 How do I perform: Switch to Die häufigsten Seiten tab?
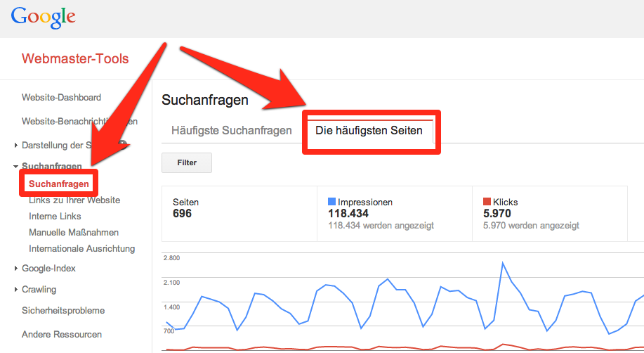click(x=369, y=130)
